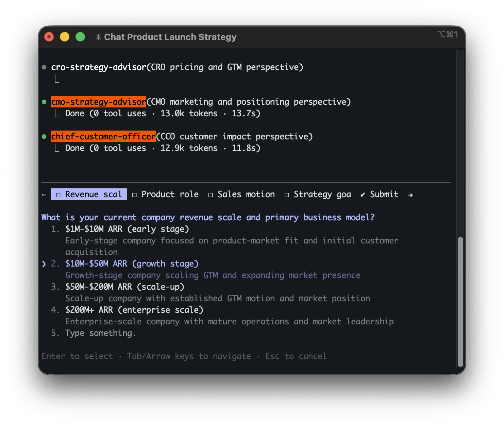Maximize the window using green button
Image resolution: width=504 pixels, height=425 pixels.
coord(80,37)
